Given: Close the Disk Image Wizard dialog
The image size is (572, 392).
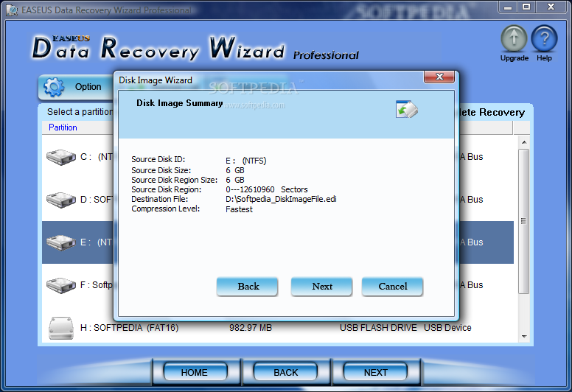Looking at the screenshot, I should pos(439,77).
